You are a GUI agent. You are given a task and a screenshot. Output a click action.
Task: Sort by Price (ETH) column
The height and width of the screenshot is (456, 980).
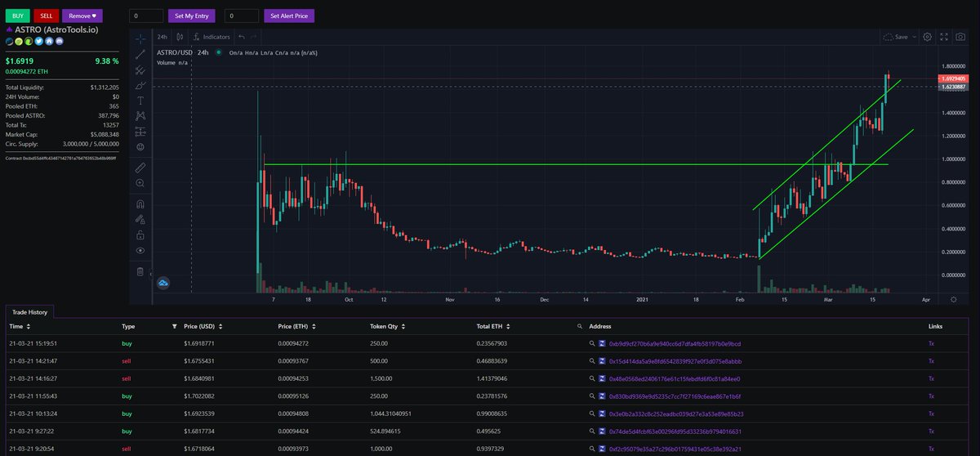[297, 326]
